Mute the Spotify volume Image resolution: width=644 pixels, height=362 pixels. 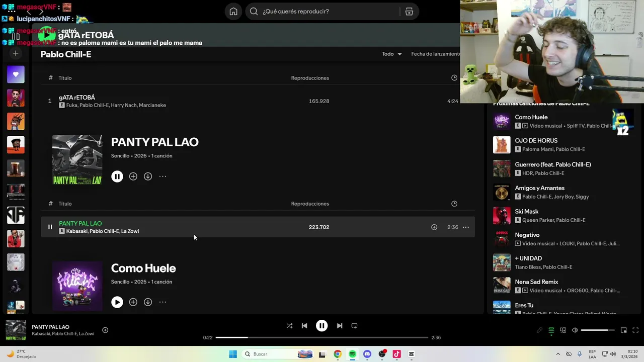pyautogui.click(x=575, y=330)
